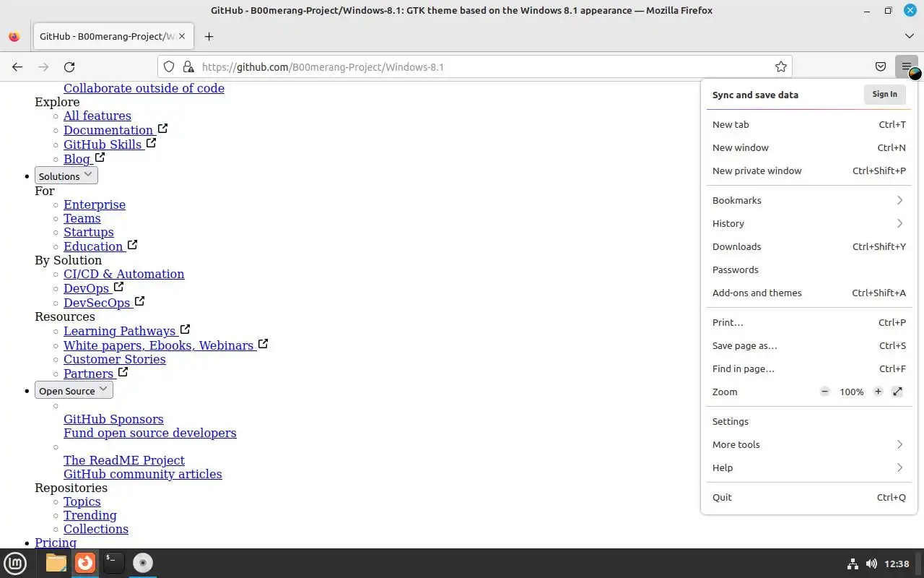Open the network status tray icon
Viewport: 924px width, 578px height.
[852, 564]
